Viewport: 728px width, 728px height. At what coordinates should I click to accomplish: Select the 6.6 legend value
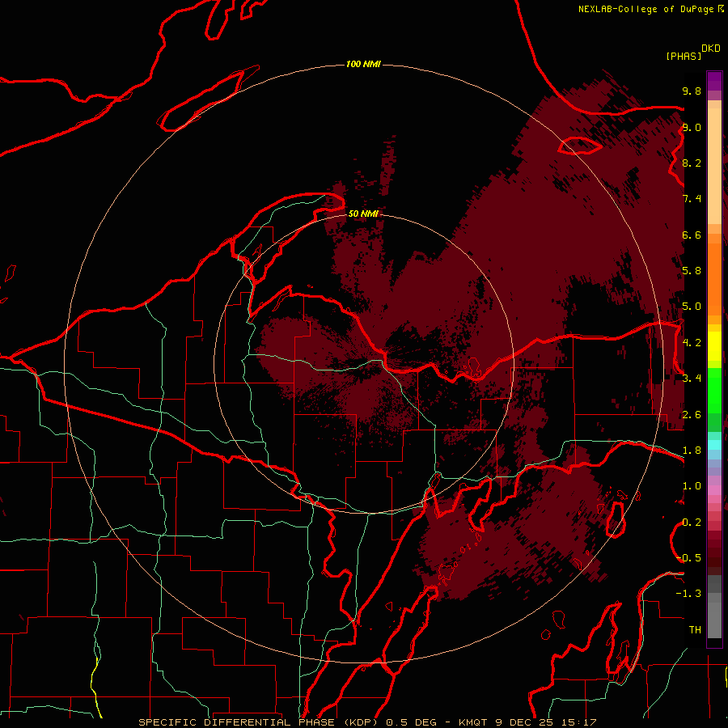pyautogui.click(x=692, y=235)
